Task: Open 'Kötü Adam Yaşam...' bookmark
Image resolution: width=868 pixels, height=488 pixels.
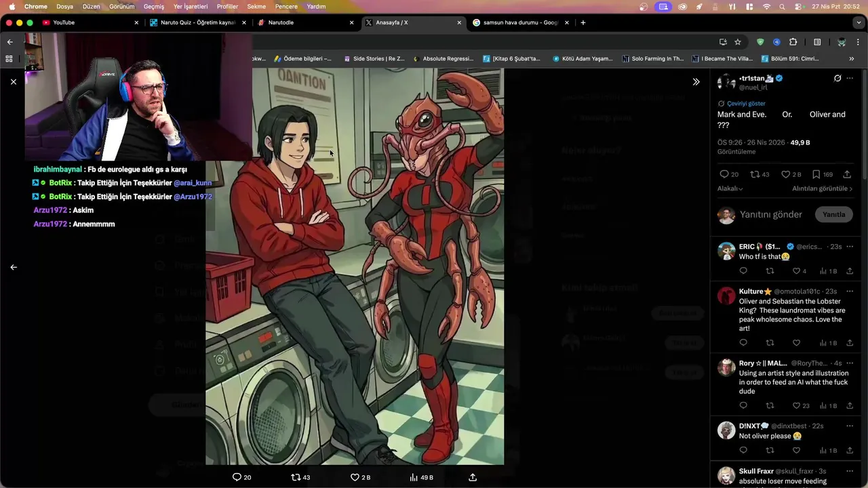Action: point(583,59)
